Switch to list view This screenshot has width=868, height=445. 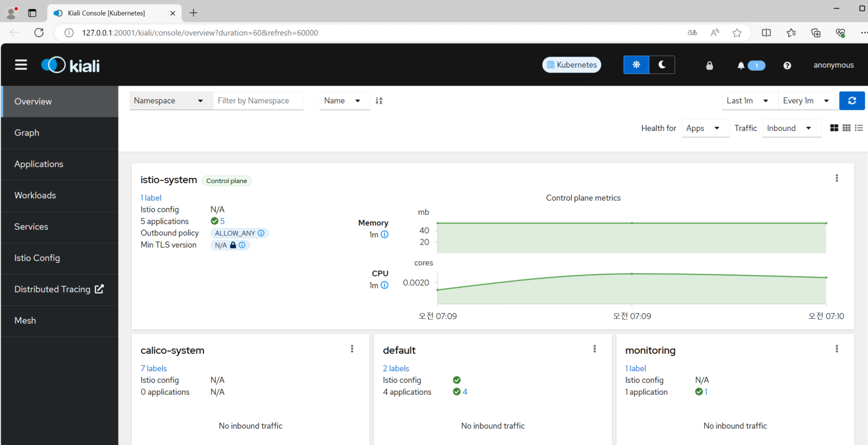(x=858, y=128)
